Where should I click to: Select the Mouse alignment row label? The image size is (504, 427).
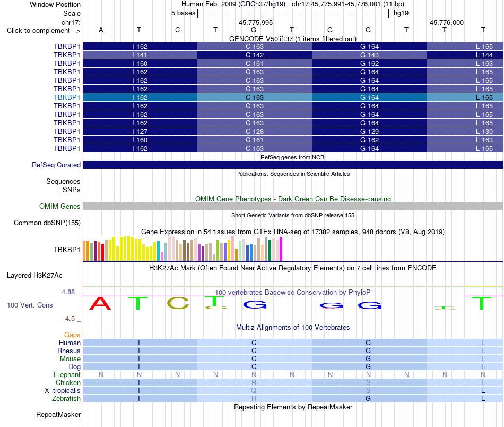[x=70, y=359]
